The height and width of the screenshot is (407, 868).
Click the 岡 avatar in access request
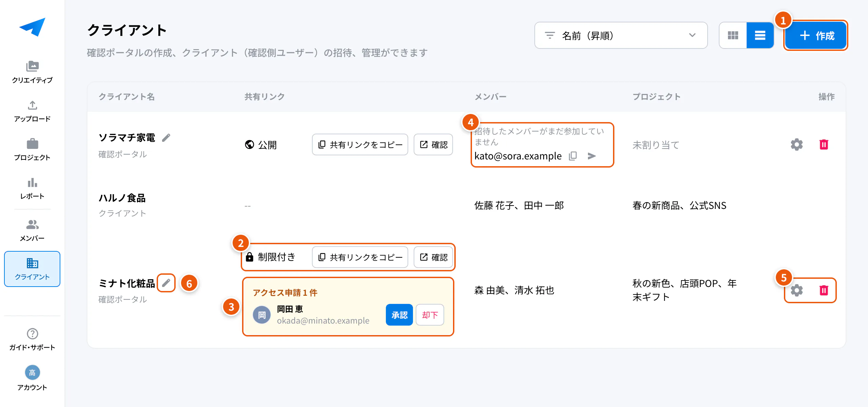pyautogui.click(x=262, y=315)
